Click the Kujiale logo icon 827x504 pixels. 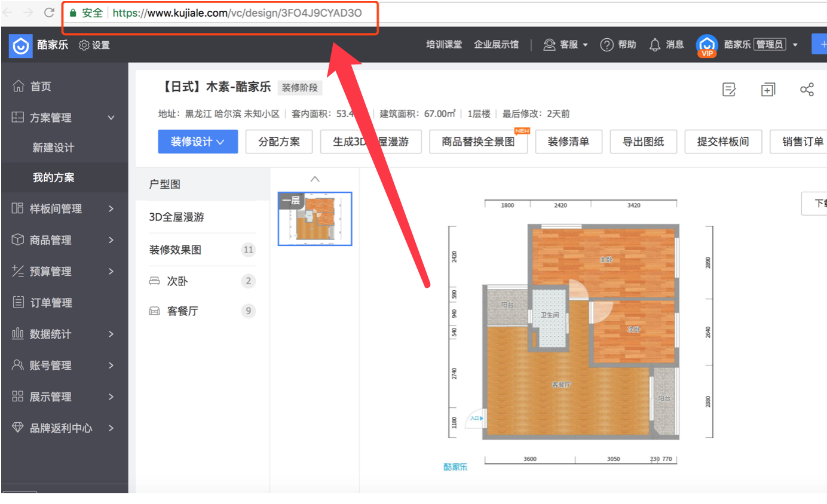20,45
